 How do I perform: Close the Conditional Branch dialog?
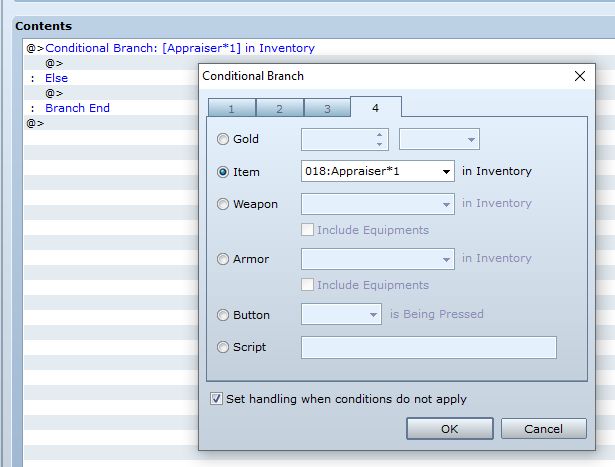pos(579,76)
